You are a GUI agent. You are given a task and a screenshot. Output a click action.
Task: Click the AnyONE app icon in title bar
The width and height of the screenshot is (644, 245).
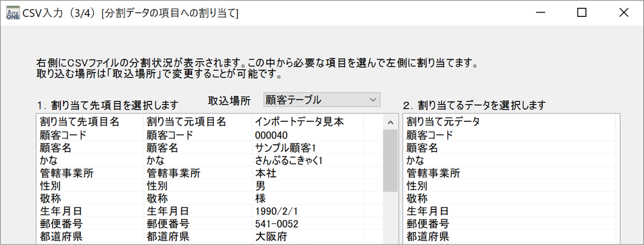13,13
